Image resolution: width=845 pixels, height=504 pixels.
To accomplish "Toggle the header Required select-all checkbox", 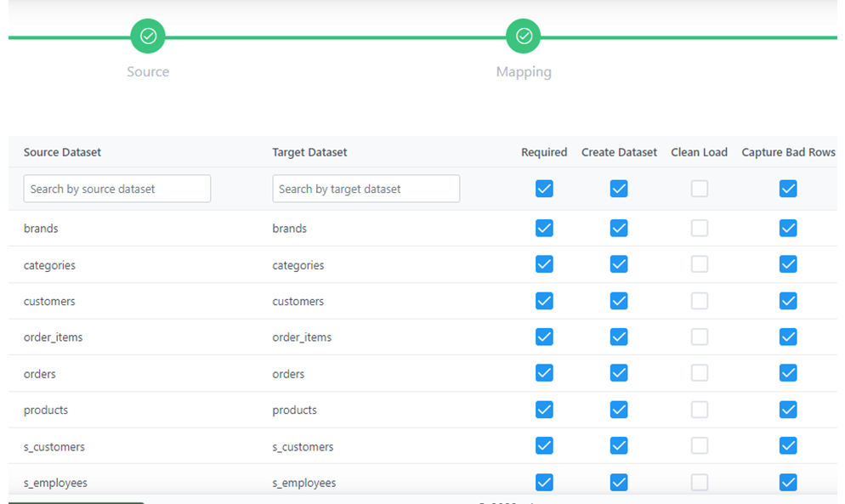I will [x=544, y=189].
